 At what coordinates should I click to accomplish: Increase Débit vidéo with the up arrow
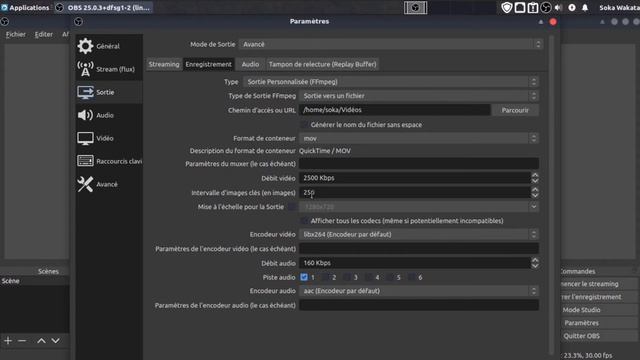[535, 175]
